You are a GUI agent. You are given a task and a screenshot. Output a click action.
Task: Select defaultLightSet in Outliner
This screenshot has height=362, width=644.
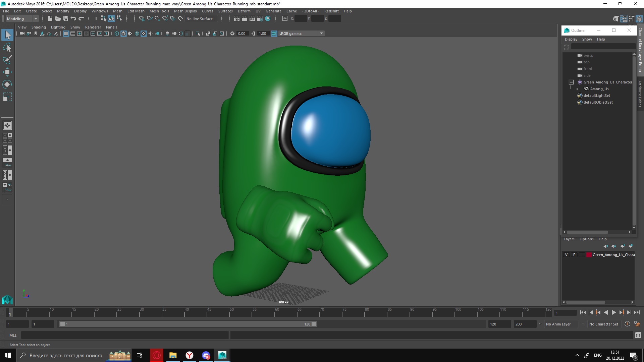point(596,96)
